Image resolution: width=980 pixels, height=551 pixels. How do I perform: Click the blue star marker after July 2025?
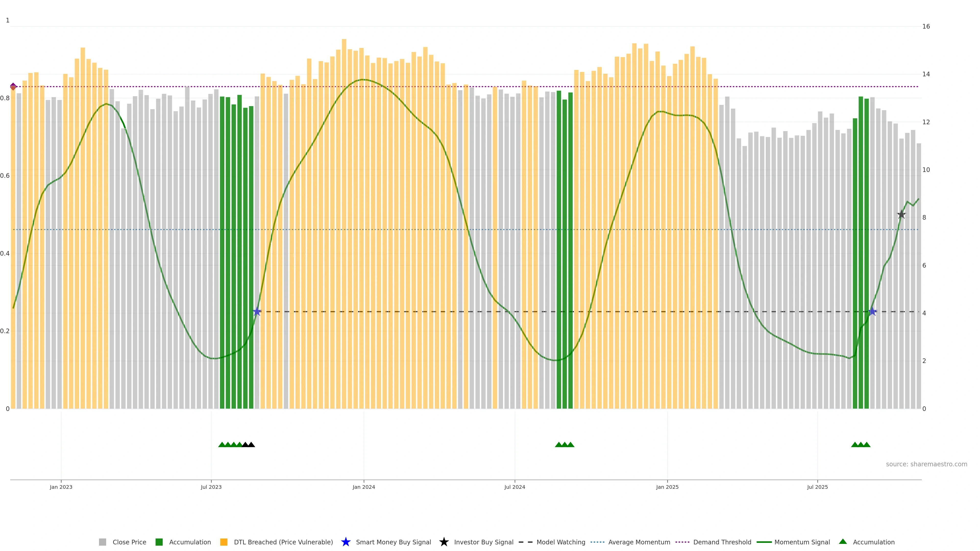tap(872, 312)
